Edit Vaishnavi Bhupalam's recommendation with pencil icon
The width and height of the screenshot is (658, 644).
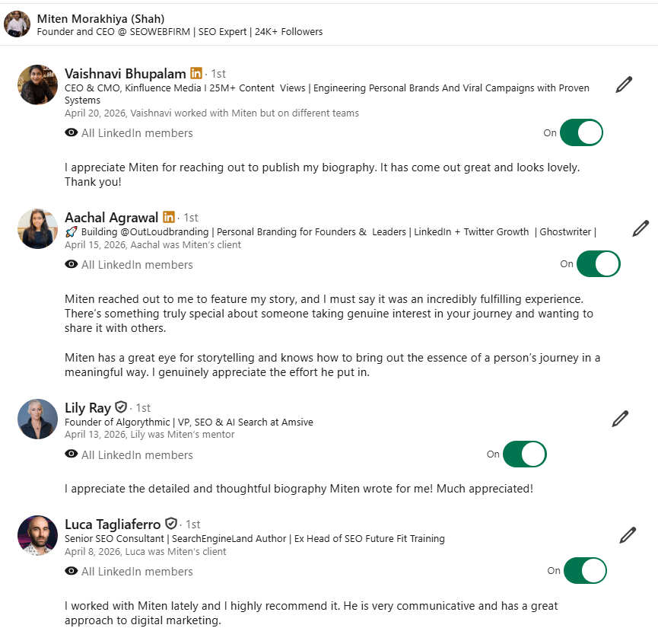click(624, 84)
